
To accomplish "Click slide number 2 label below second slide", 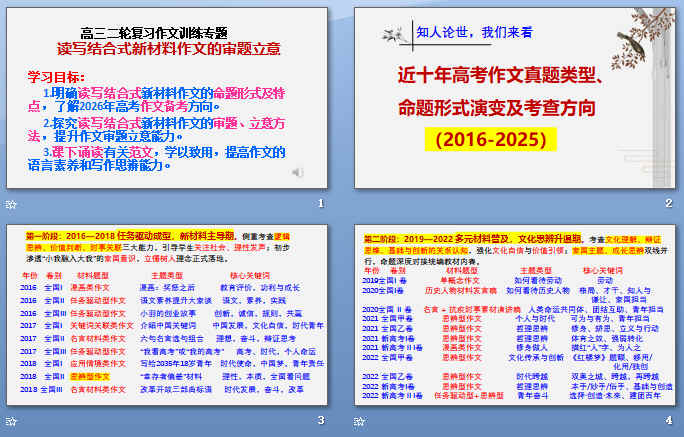I will [x=668, y=204].
